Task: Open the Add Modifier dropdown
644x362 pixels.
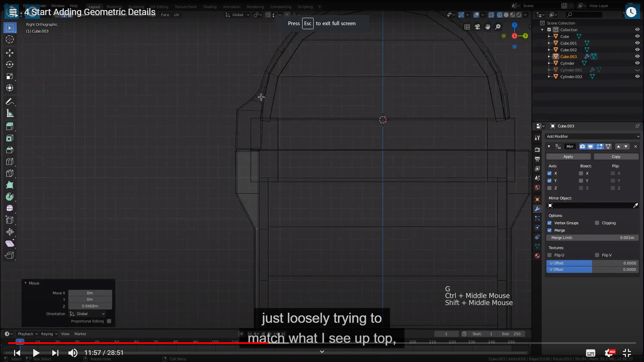Action: coord(593,136)
